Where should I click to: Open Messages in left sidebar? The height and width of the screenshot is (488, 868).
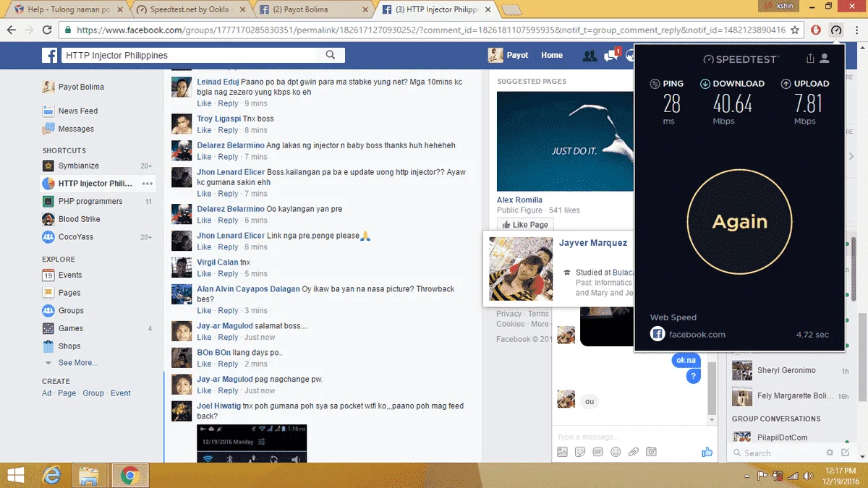[76, 129]
